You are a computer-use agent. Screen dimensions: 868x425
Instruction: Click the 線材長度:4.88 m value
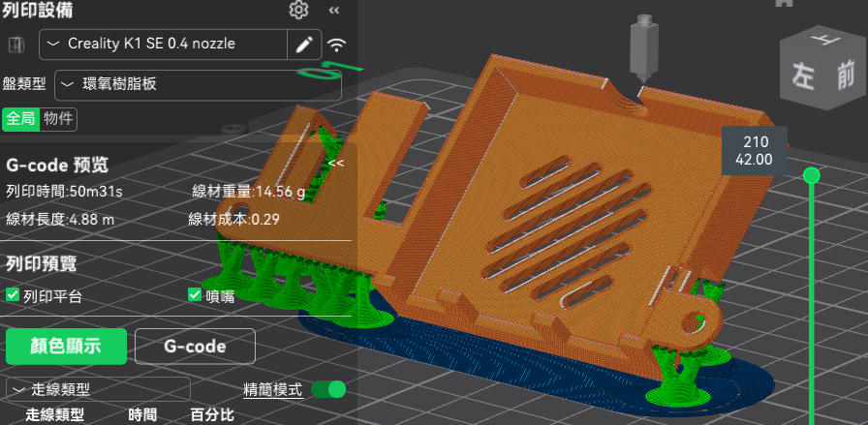(60, 220)
